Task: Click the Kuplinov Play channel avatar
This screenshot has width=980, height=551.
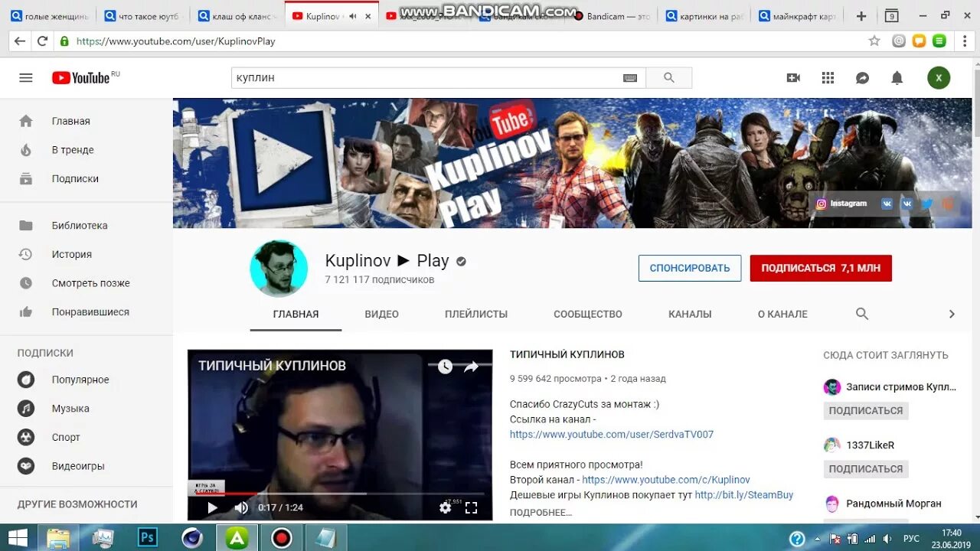Action: (x=279, y=269)
